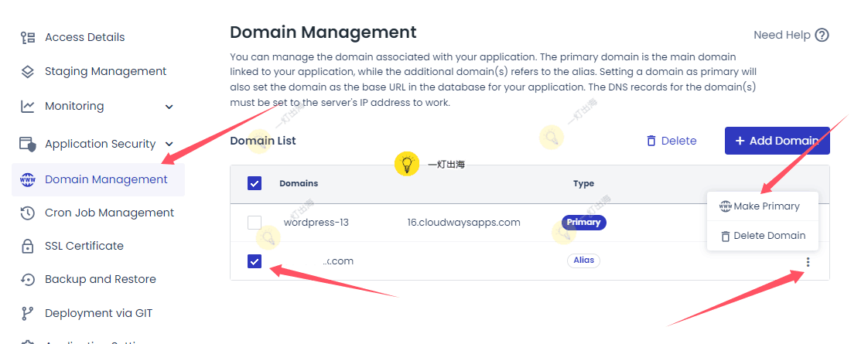This screenshot has width=868, height=344.
Task: Click the Cron Job Management clock icon
Action: coord(28,213)
